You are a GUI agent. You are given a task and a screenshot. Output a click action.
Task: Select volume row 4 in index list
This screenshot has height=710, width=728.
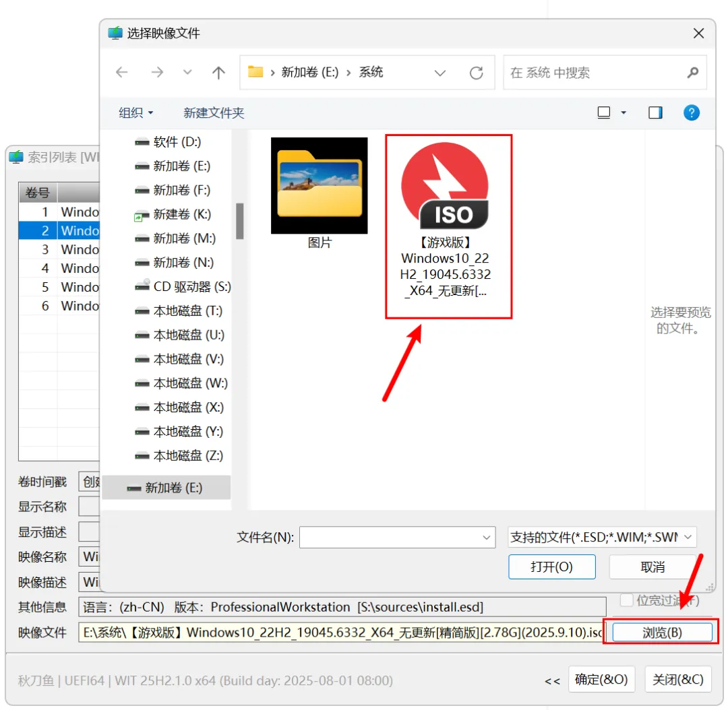pos(59,268)
